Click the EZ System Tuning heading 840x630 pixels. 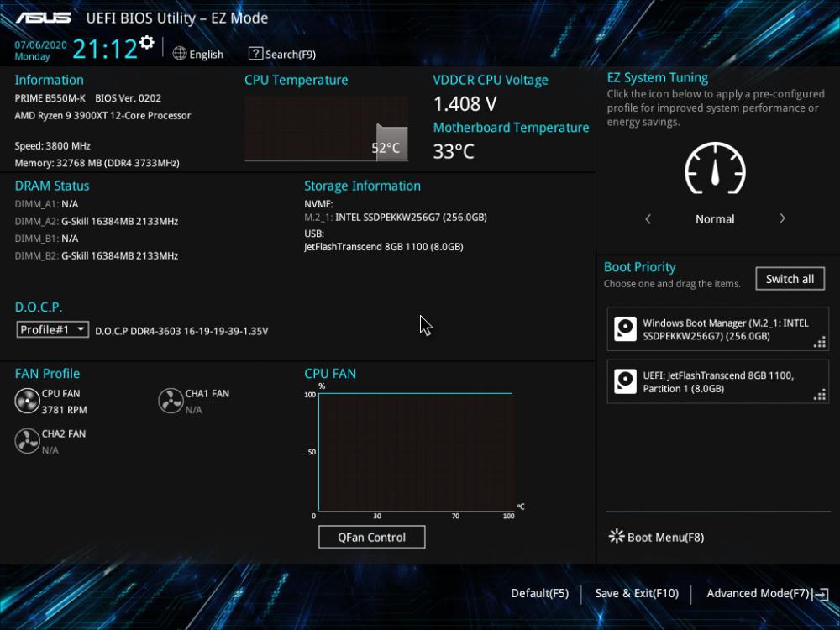coord(658,77)
